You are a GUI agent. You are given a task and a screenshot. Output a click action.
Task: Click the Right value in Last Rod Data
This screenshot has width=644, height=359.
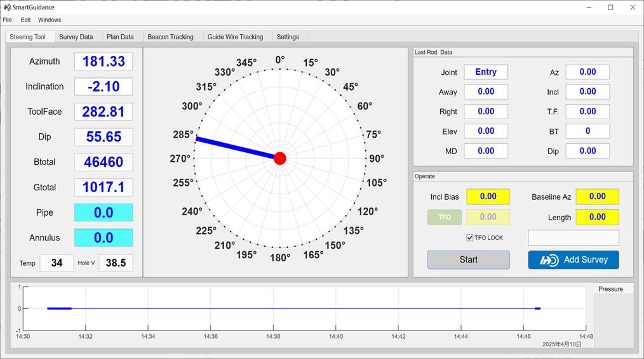[486, 111]
